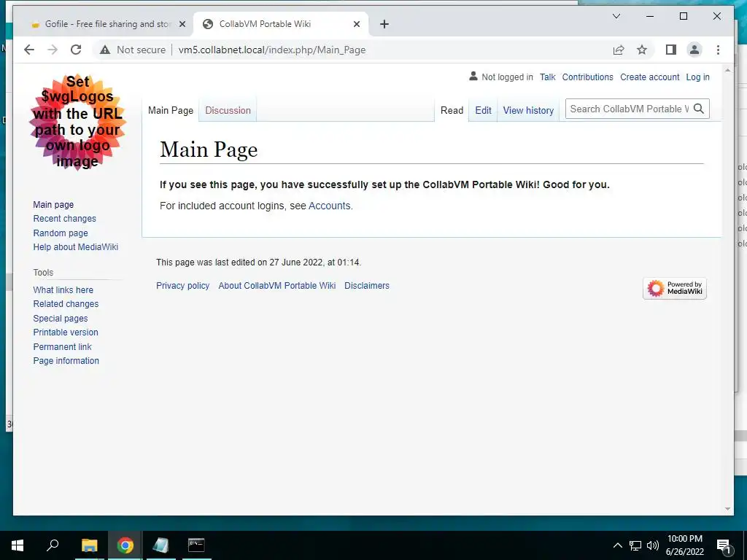The width and height of the screenshot is (747, 560).
Task: Select the CollabVM Portable Wiki tab
Action: [x=281, y=24]
